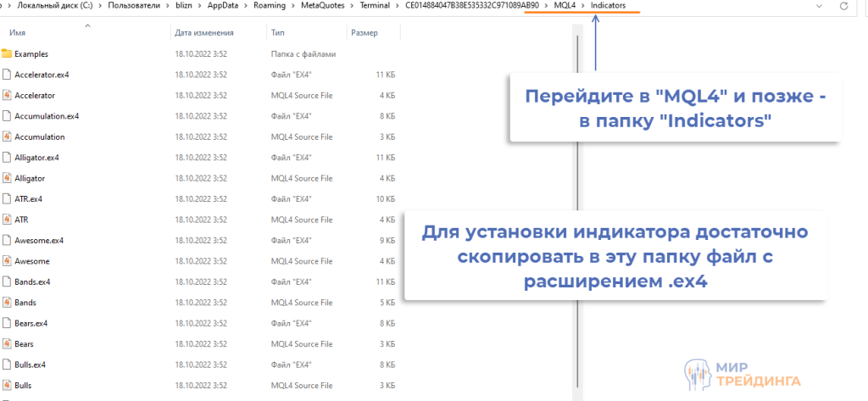Click the Awesome source file icon
The image size is (868, 401).
(7, 261)
